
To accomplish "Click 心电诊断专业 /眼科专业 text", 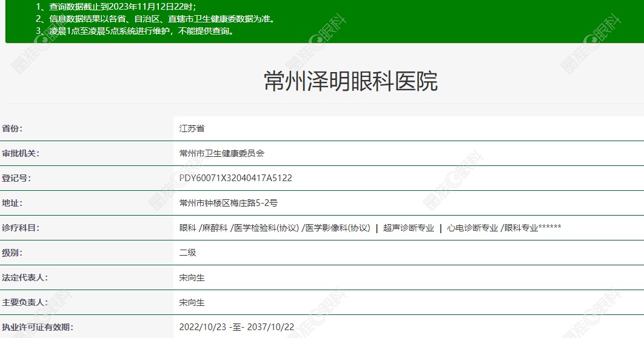I will pyautogui.click(x=492, y=228).
